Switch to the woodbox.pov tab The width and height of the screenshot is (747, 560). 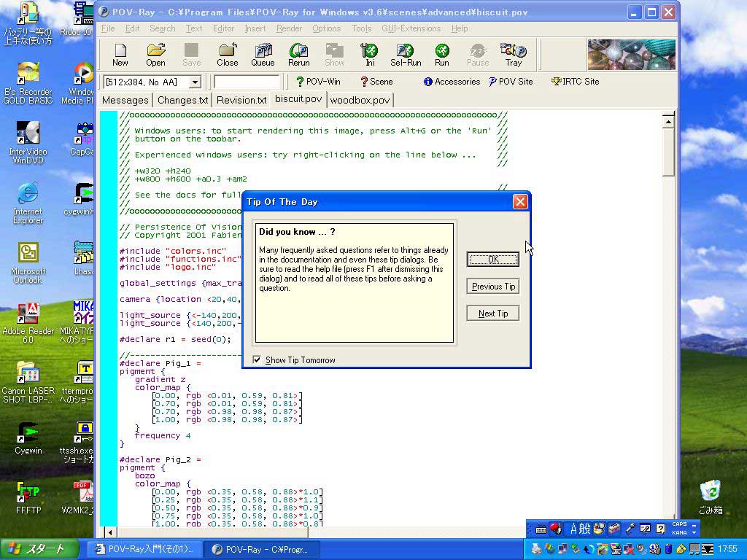point(360,100)
